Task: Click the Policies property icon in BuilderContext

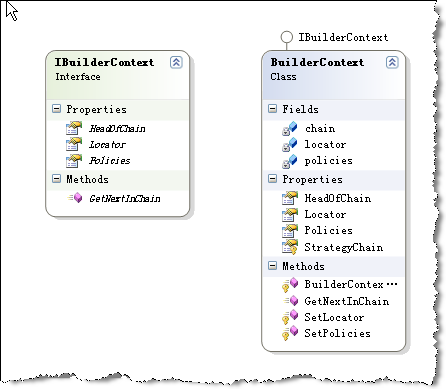Action: tap(290, 230)
